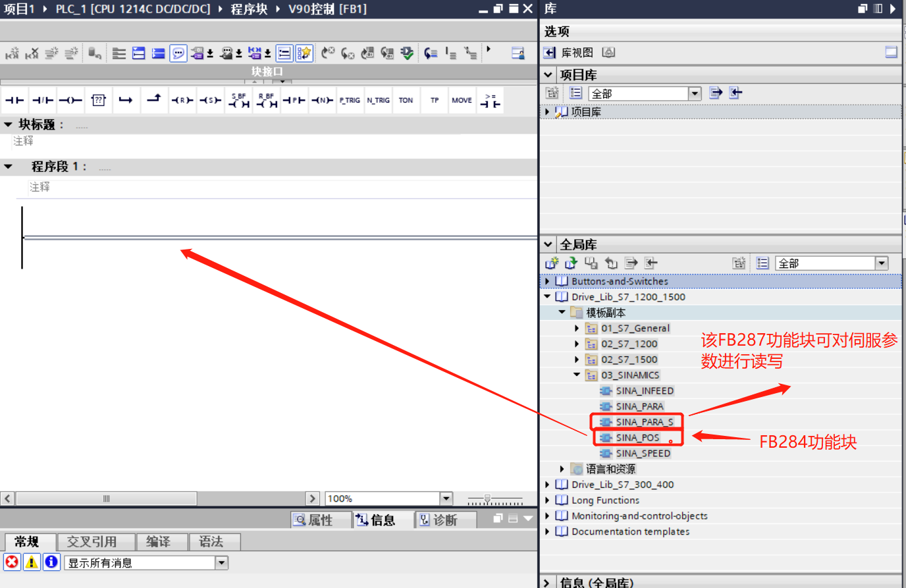Viewport: 906px width, 588px height.
Task: Toggle free-form comments display
Action: click(x=178, y=53)
